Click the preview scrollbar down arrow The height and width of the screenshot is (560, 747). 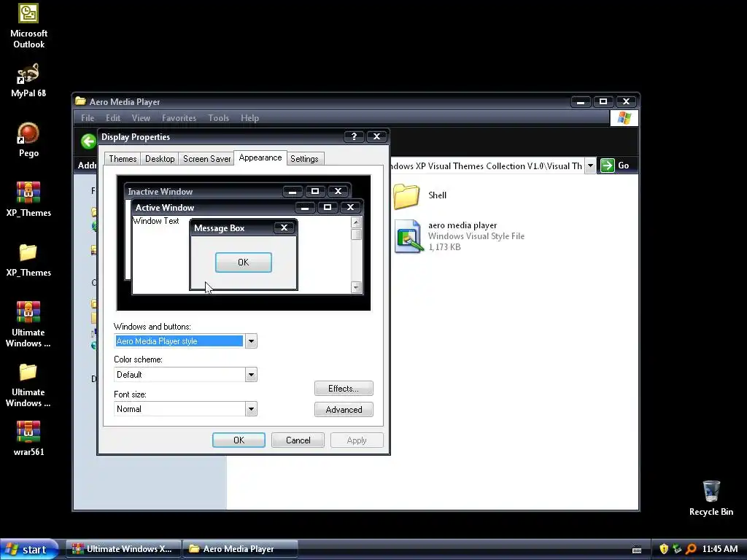356,287
